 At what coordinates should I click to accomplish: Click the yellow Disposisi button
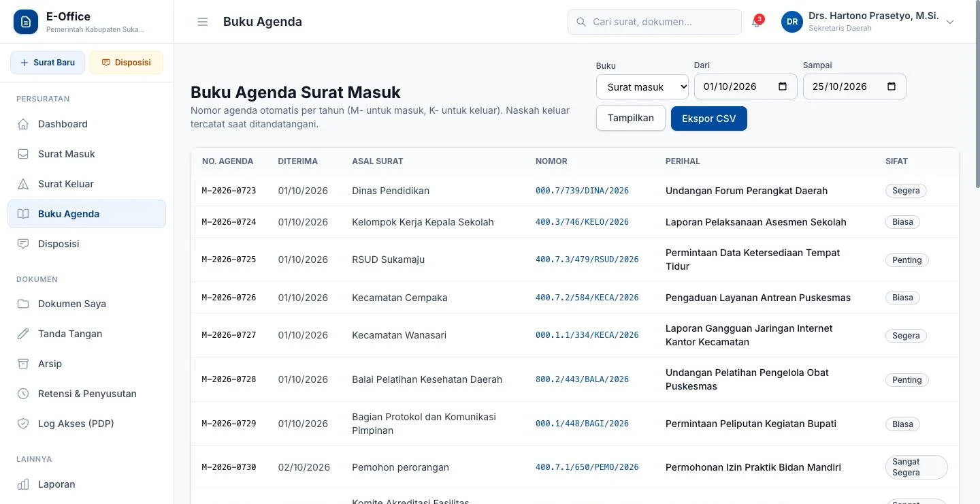[x=126, y=63]
